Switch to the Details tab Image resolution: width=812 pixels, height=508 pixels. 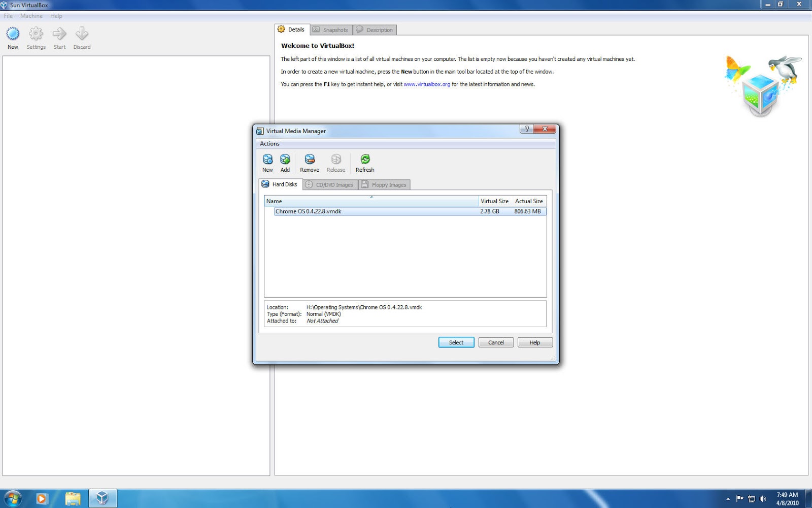pyautogui.click(x=292, y=29)
